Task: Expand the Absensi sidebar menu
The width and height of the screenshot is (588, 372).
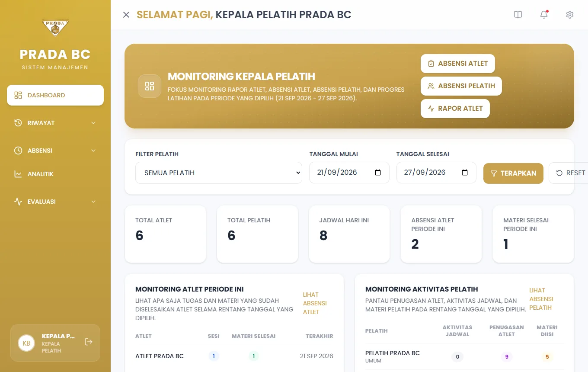Action: tap(55, 151)
